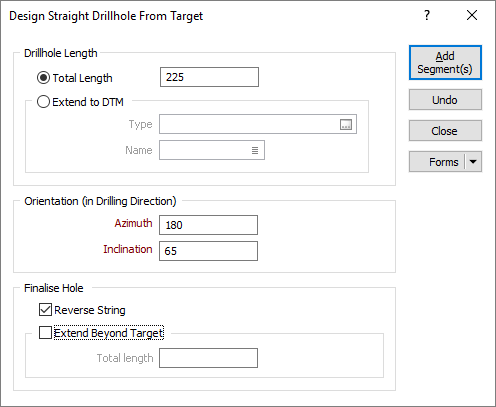The image size is (496, 407).
Task: Click the help question mark icon
Action: 427,15
